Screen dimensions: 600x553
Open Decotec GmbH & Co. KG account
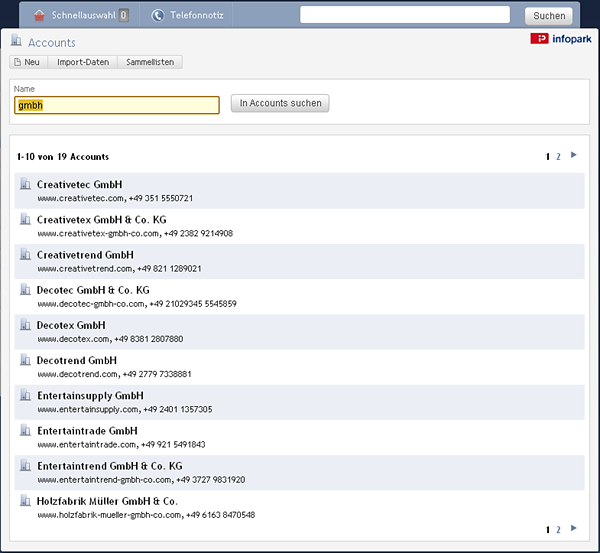(93, 290)
